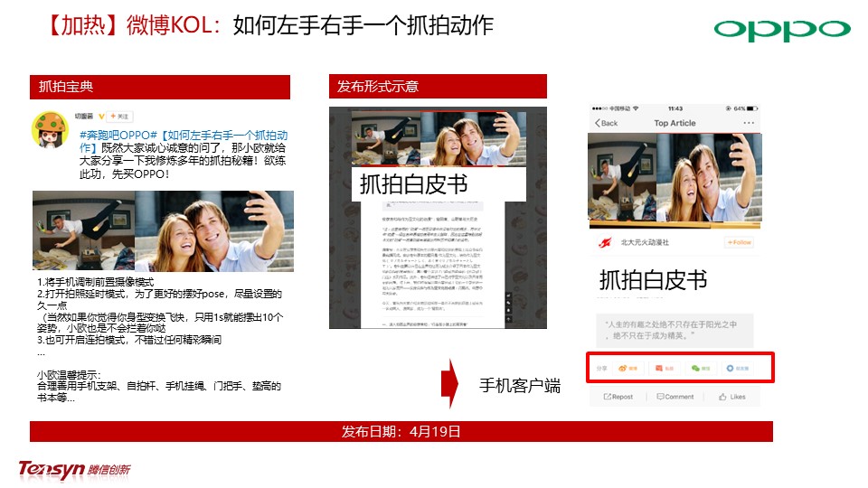Click the 手机客户端 label
This screenshot has height=488, width=868.
tap(520, 386)
